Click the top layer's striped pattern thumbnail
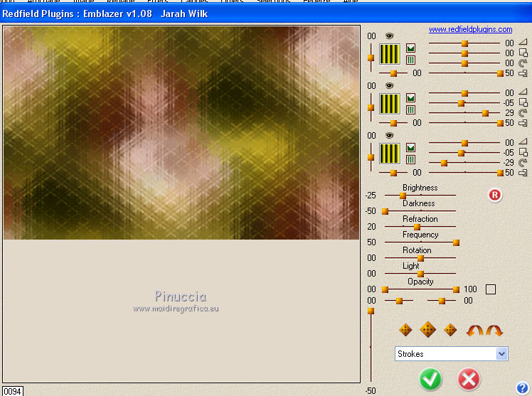Viewport: 532px width, 396px height. (x=390, y=54)
